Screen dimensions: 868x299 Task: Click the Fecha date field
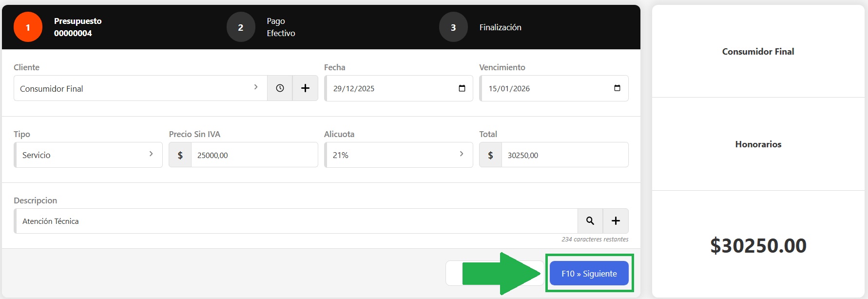[390, 88]
